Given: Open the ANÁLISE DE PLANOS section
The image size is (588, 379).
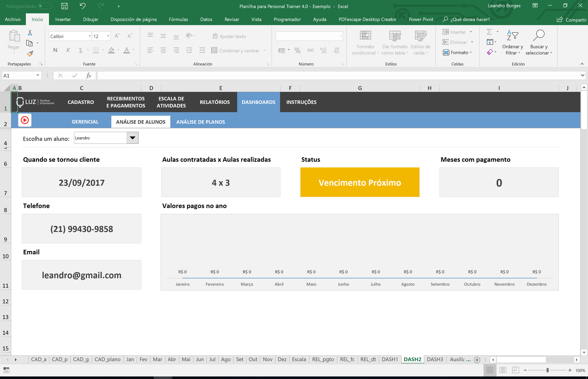Looking at the screenshot, I should point(201,122).
